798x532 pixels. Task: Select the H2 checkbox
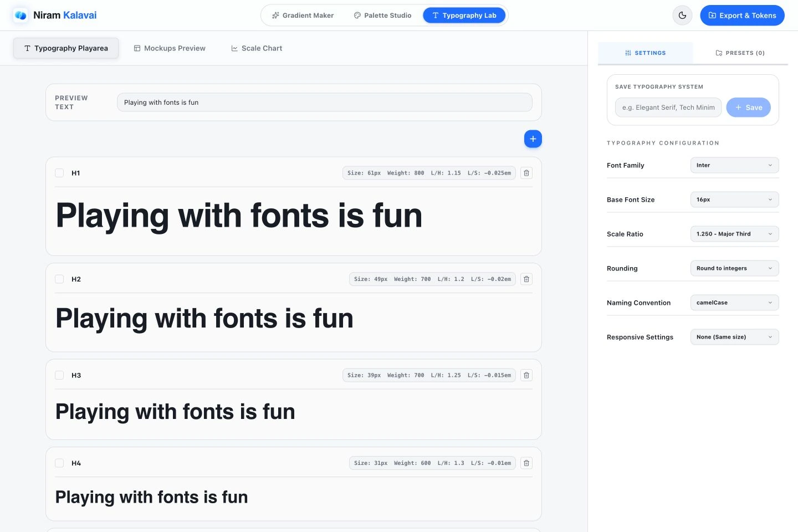point(59,279)
